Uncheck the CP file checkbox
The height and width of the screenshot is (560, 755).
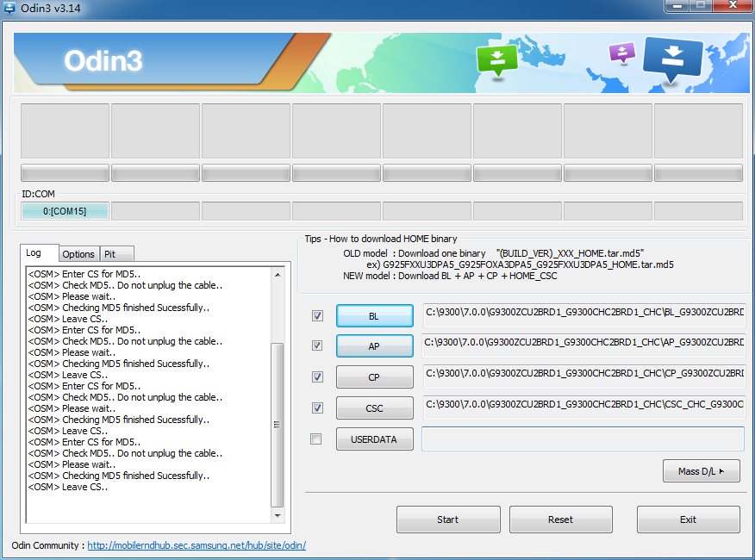coord(317,377)
